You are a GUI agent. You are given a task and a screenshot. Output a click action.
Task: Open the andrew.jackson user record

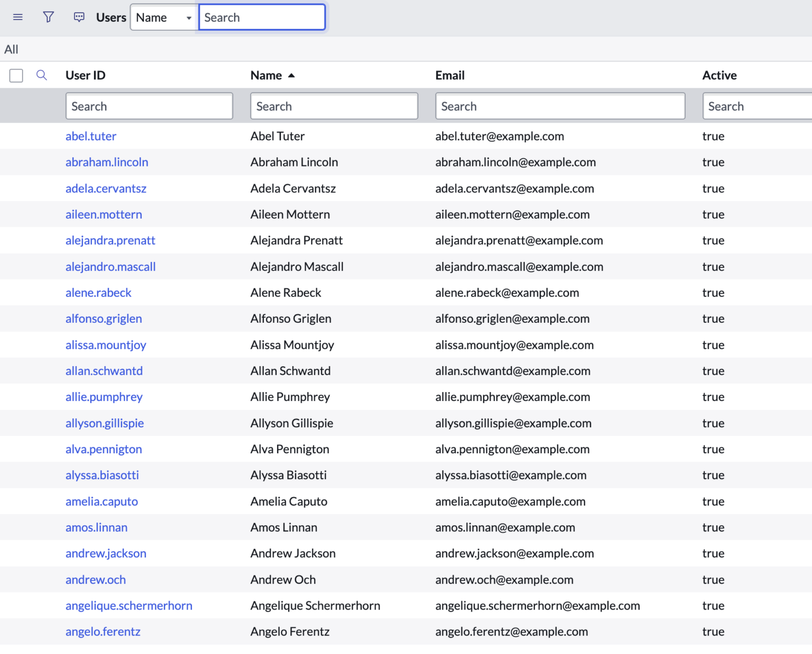coord(105,553)
